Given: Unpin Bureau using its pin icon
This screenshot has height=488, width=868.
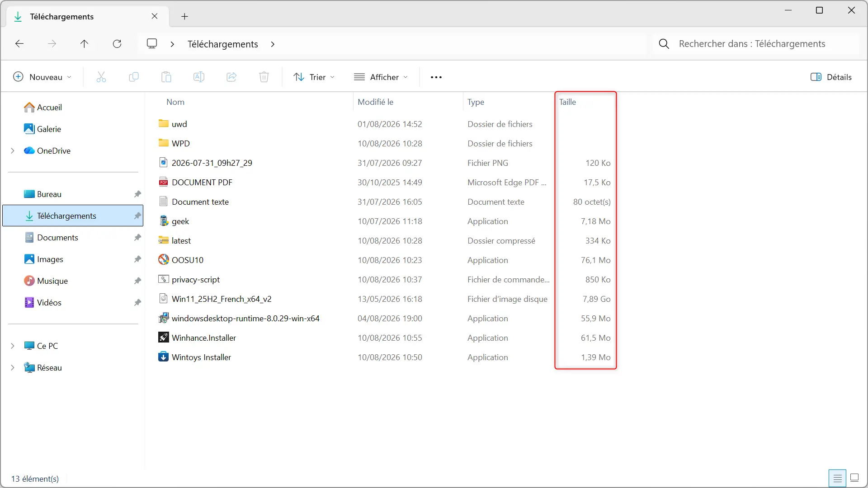Looking at the screenshot, I should point(137,194).
